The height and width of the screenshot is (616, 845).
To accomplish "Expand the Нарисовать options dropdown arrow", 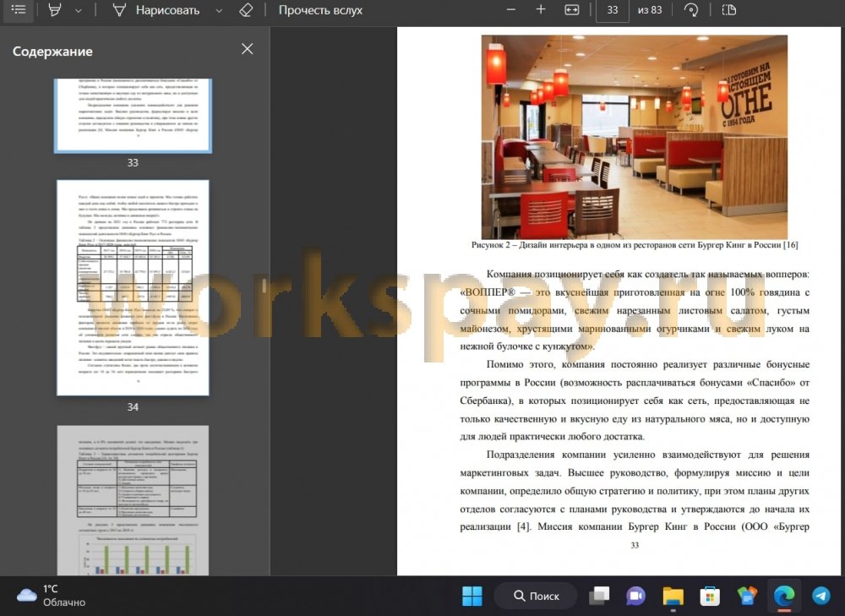I will [x=219, y=10].
